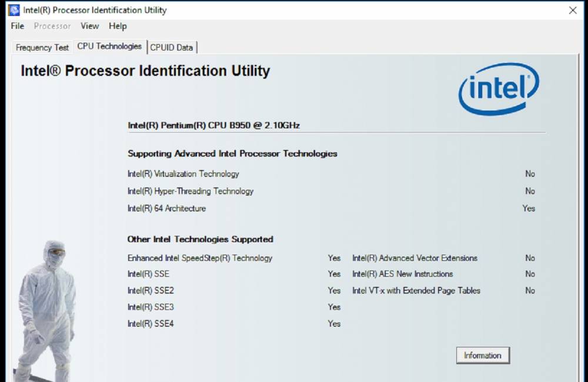Click the Yes value for Intel(R) SSE2

tap(334, 290)
